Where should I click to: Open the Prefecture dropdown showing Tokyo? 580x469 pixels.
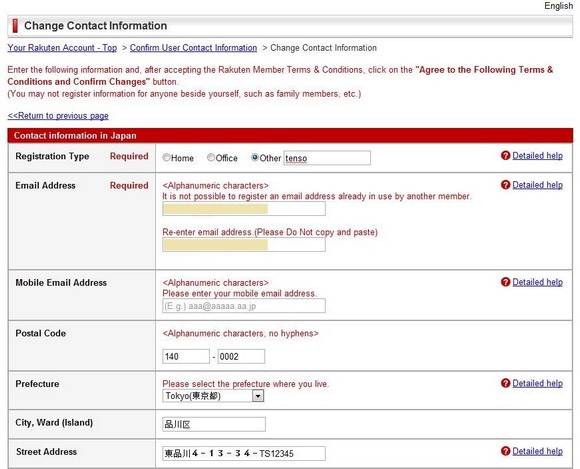click(x=213, y=396)
